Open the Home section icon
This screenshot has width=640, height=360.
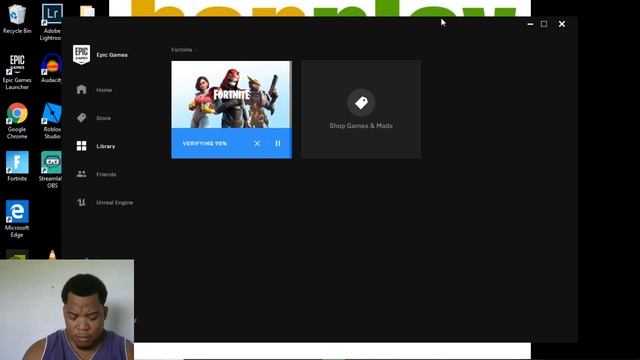pos(81,89)
